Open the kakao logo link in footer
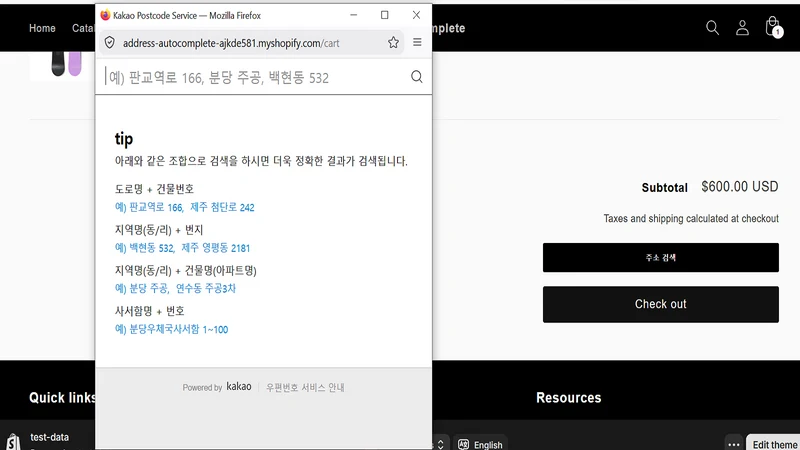800x450 pixels. click(x=239, y=387)
